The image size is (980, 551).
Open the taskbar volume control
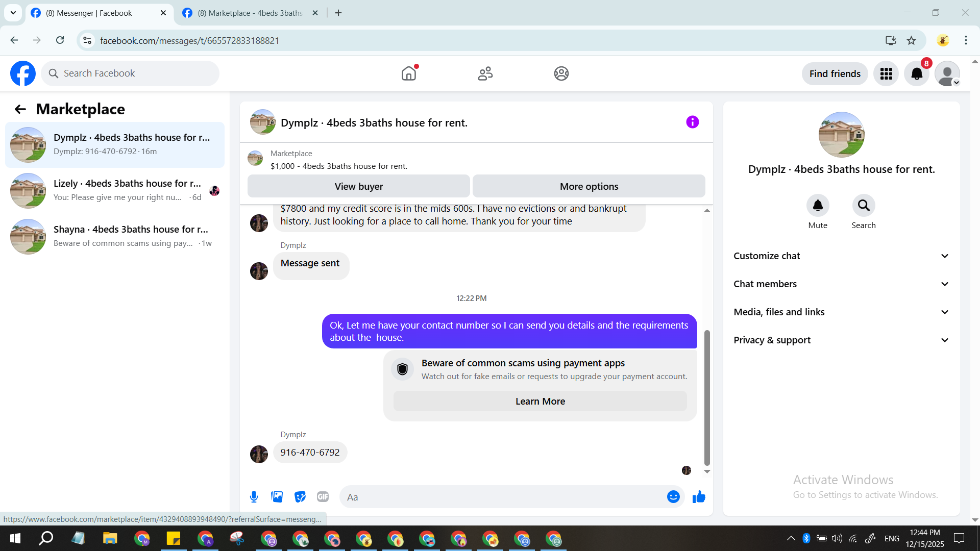click(x=837, y=538)
